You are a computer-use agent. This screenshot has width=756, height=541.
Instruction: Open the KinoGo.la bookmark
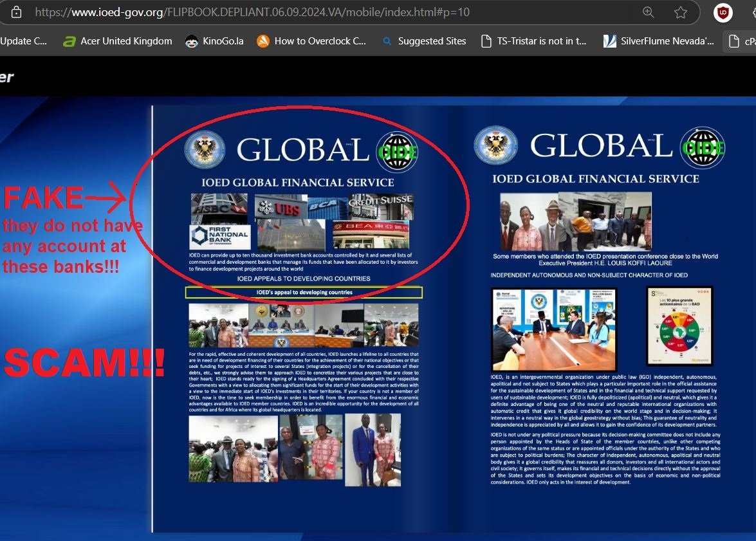[x=214, y=41]
